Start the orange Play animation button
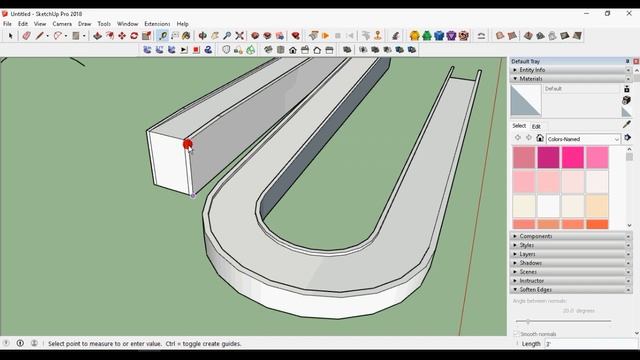This screenshot has height=360, width=640. click(325, 36)
